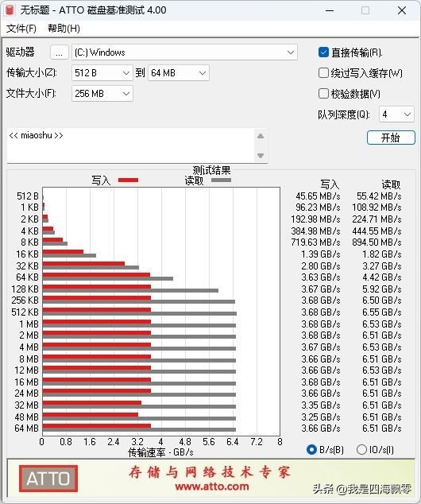Click the browse drive '...' button
The height and width of the screenshot is (504, 421).
click(x=59, y=52)
